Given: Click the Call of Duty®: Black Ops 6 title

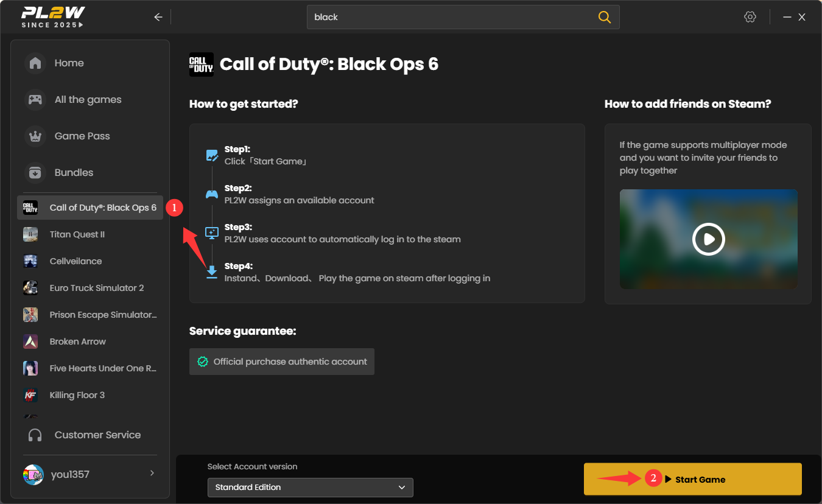Looking at the screenshot, I should pos(329,65).
